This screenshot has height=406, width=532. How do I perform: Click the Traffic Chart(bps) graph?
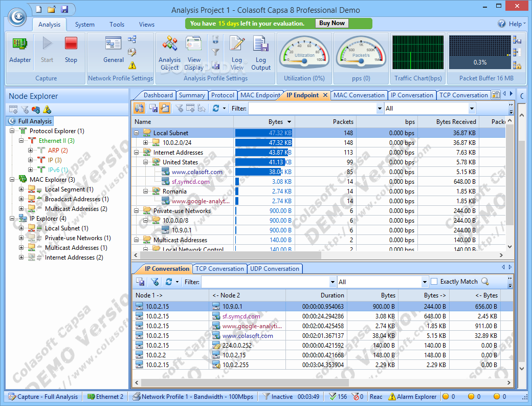pyautogui.click(x=417, y=52)
